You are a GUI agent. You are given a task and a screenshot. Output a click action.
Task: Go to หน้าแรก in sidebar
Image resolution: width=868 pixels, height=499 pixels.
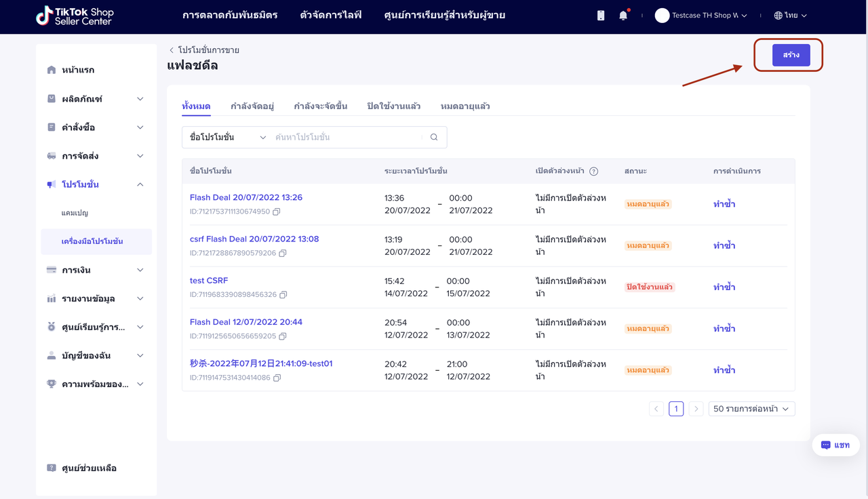pyautogui.click(x=78, y=70)
